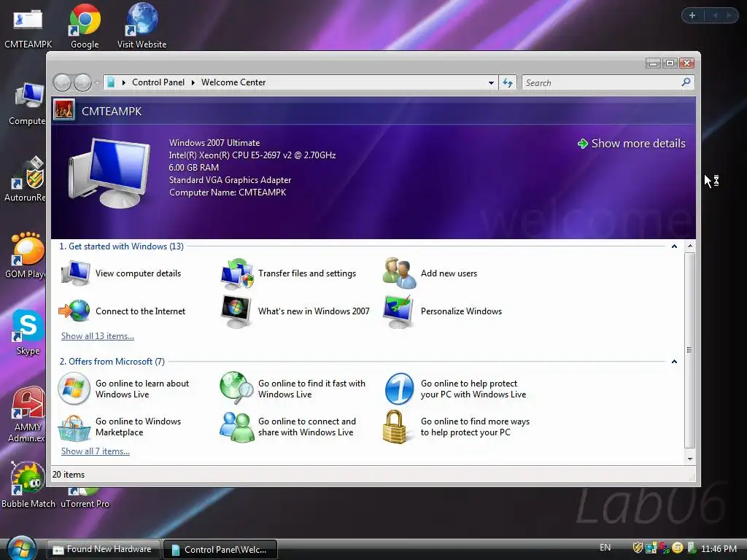Click the EN language indicator
The image size is (747, 560).
605,548
